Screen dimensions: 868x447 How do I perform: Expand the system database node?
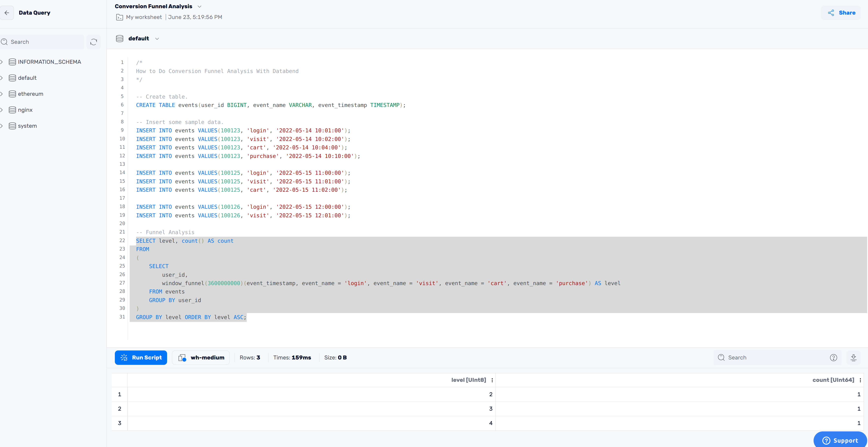tap(2, 126)
